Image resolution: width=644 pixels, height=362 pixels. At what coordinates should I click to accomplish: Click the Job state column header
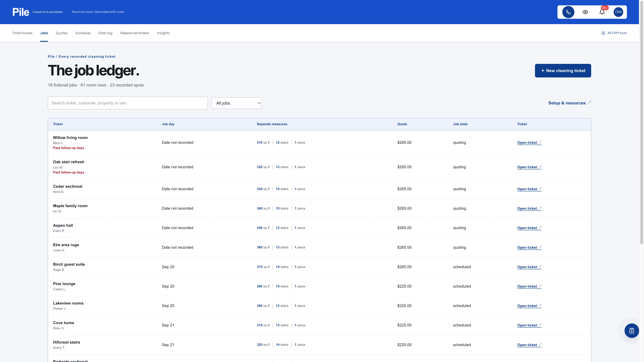pyautogui.click(x=460, y=124)
